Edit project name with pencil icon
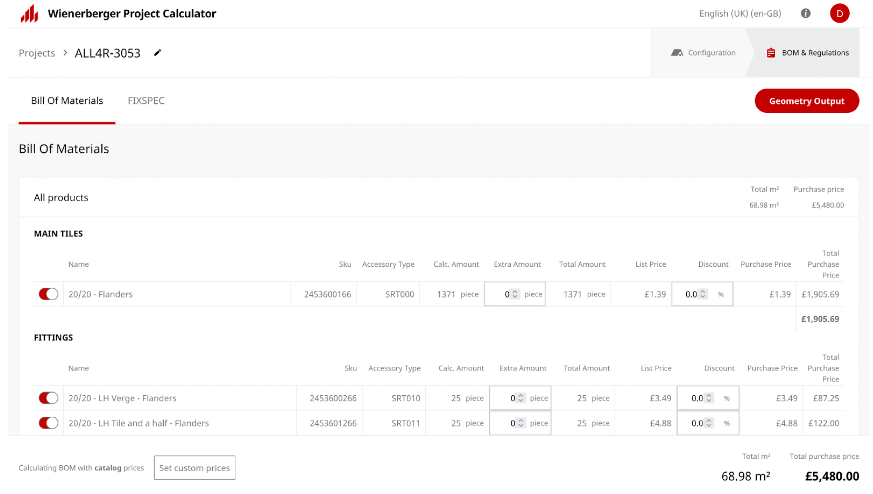Viewport: 873px width, 494px height. tap(158, 53)
